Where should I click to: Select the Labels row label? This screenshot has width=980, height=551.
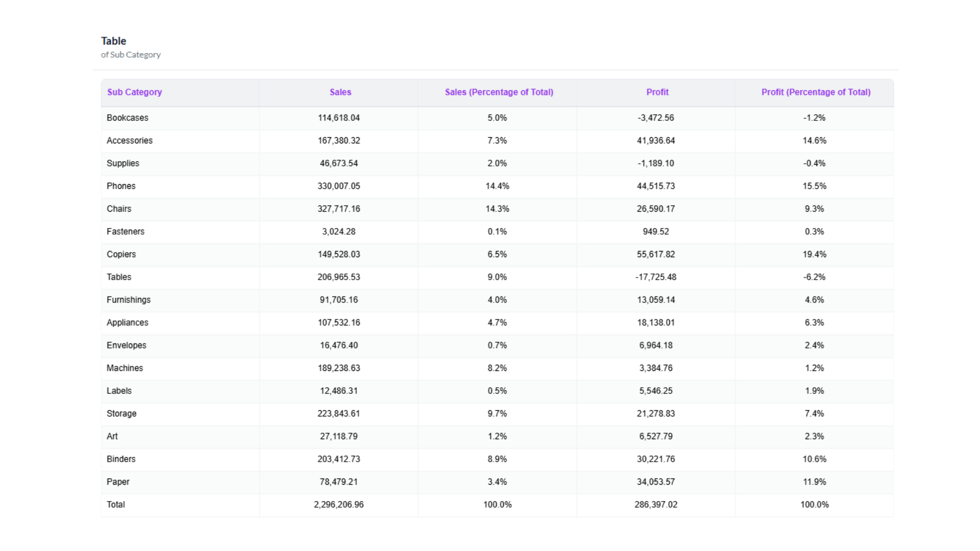pyautogui.click(x=119, y=391)
